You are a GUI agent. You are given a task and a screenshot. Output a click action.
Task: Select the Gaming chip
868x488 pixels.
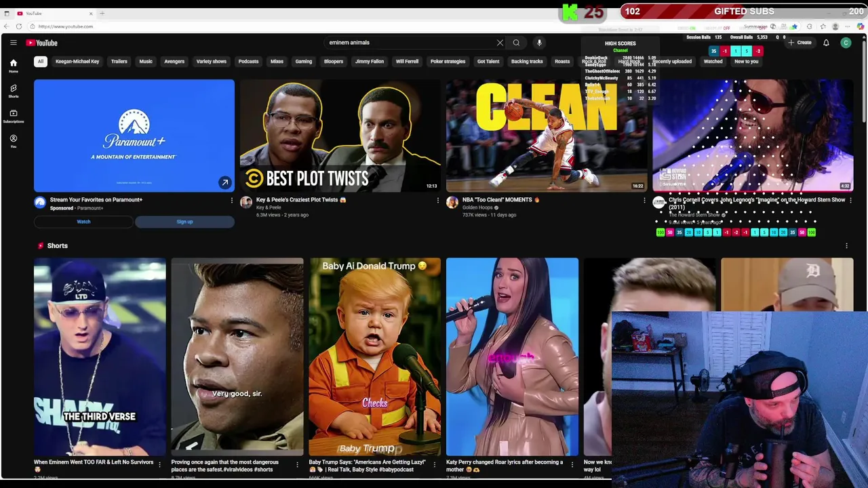click(x=303, y=62)
